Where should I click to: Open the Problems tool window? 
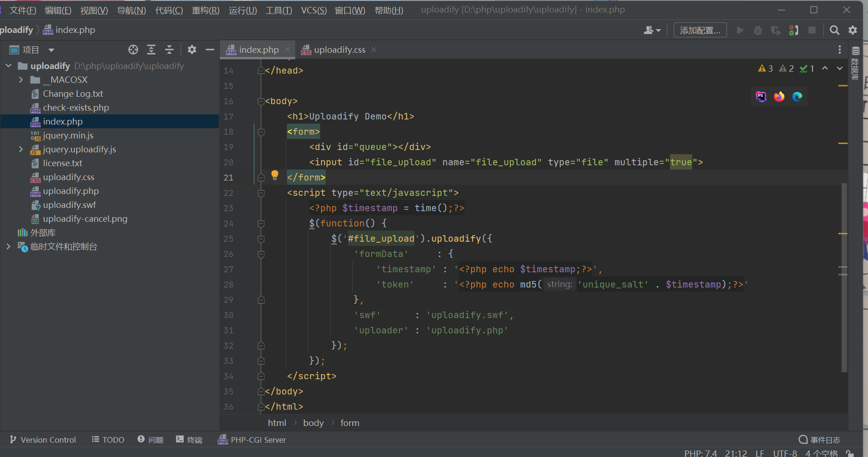click(x=150, y=440)
